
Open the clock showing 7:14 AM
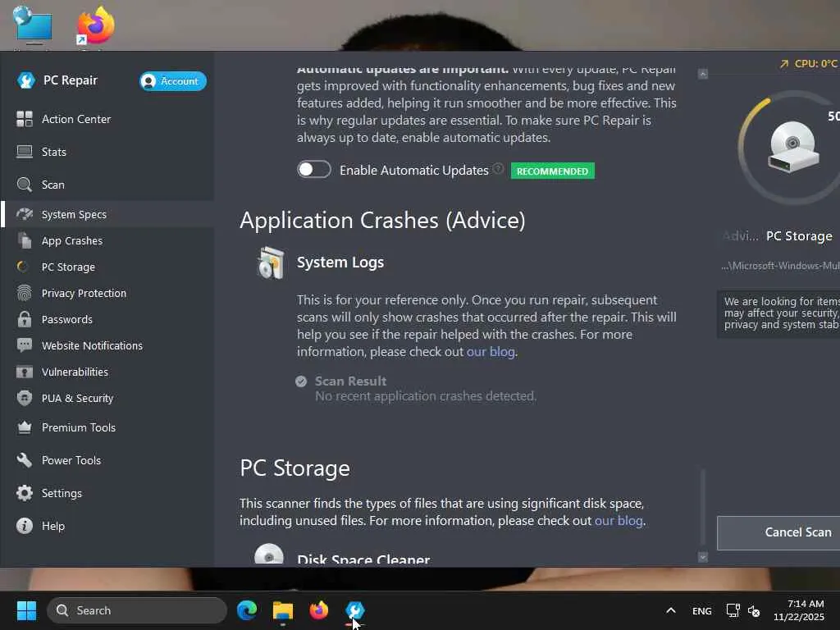799,610
